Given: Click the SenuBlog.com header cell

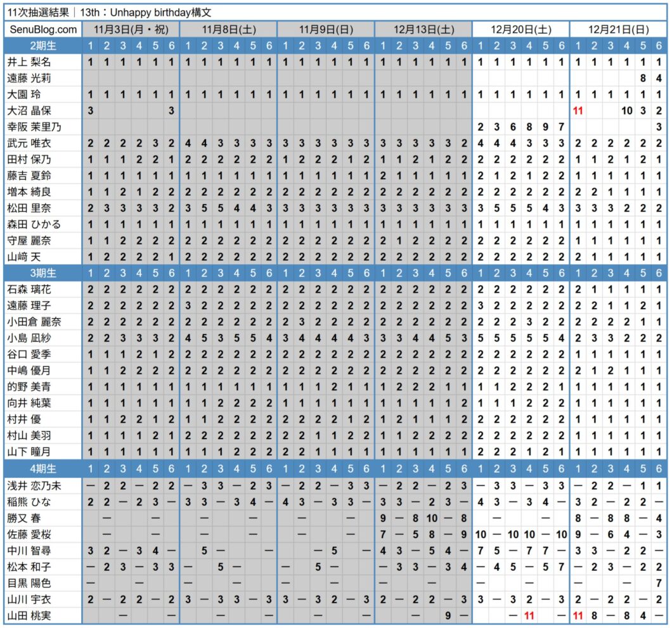Looking at the screenshot, I should pos(43,30).
